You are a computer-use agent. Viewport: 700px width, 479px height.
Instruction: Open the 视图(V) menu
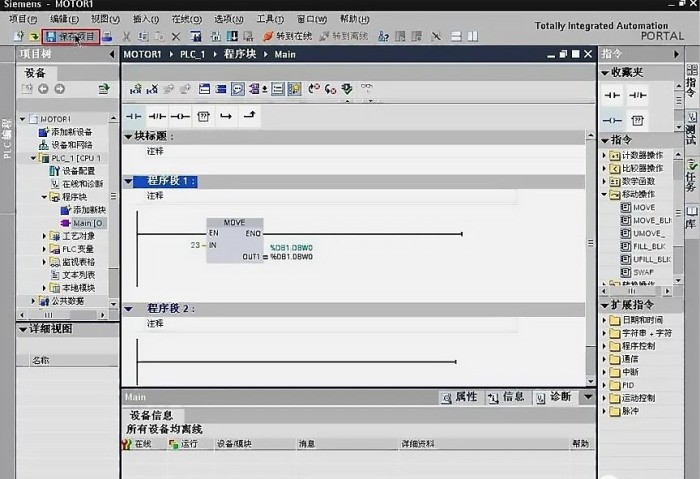(x=105, y=19)
